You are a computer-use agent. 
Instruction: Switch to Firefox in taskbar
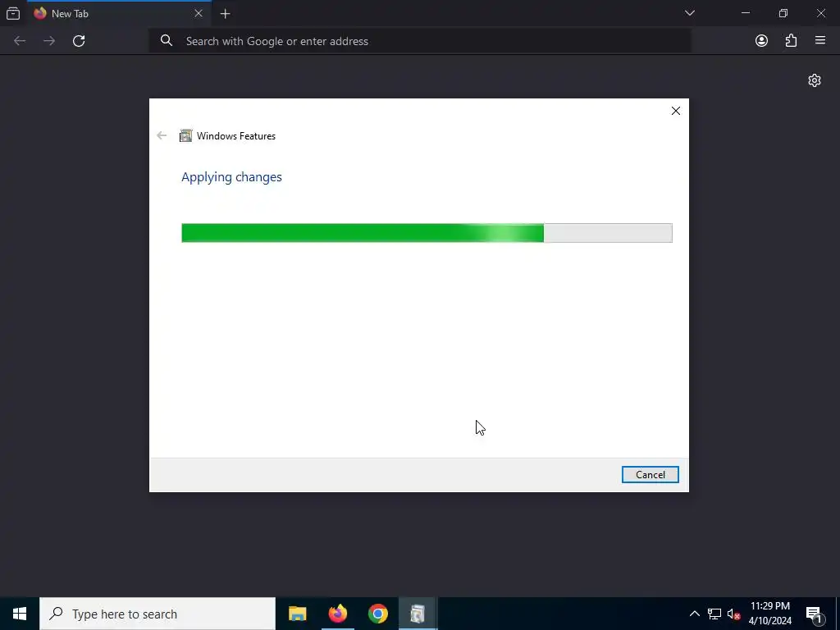point(337,614)
